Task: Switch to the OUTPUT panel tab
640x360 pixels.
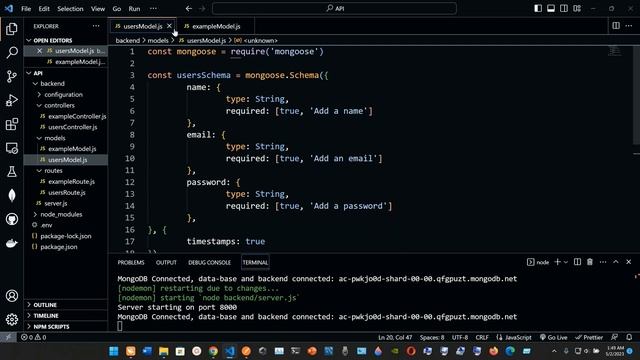Action: point(166,262)
